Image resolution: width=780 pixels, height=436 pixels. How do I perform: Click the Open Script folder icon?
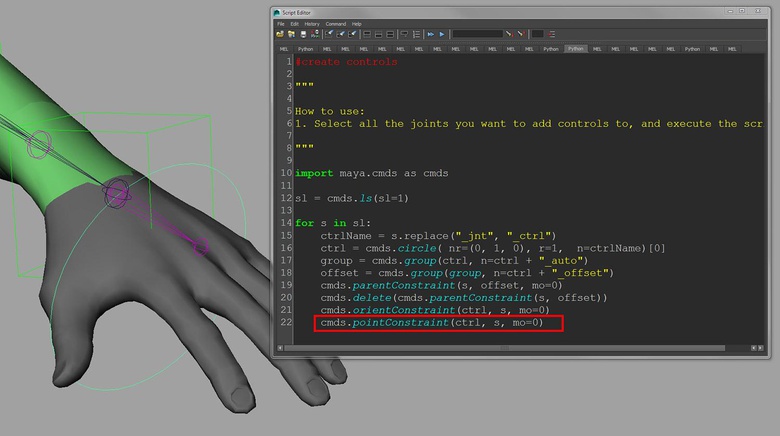(x=280, y=34)
